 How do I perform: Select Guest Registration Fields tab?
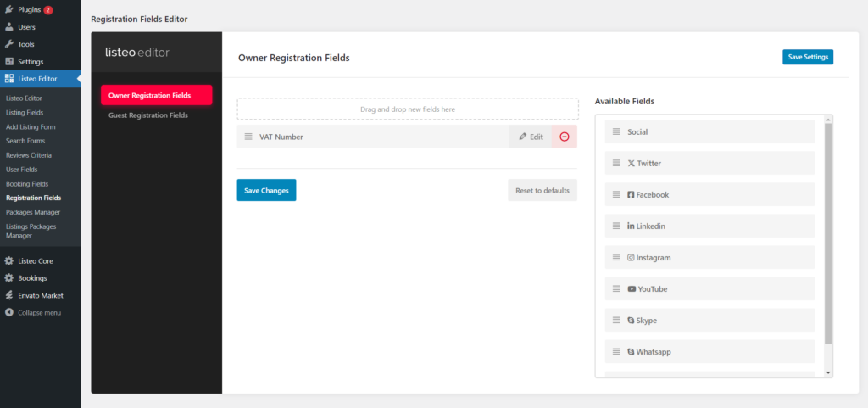pyautogui.click(x=148, y=115)
